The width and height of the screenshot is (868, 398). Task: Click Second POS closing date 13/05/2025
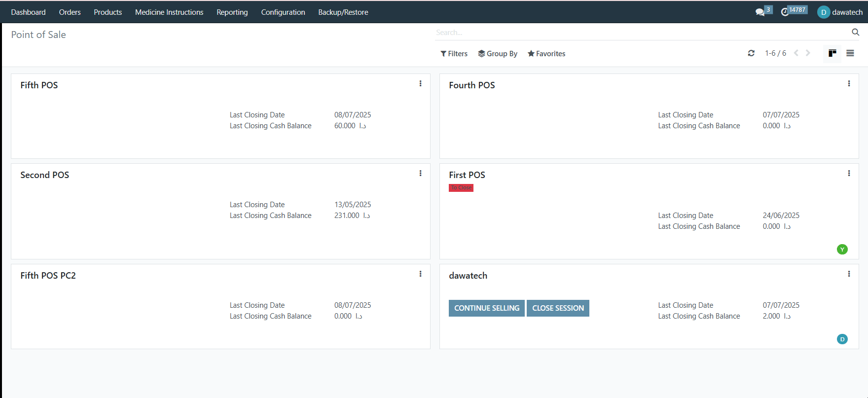[353, 205]
